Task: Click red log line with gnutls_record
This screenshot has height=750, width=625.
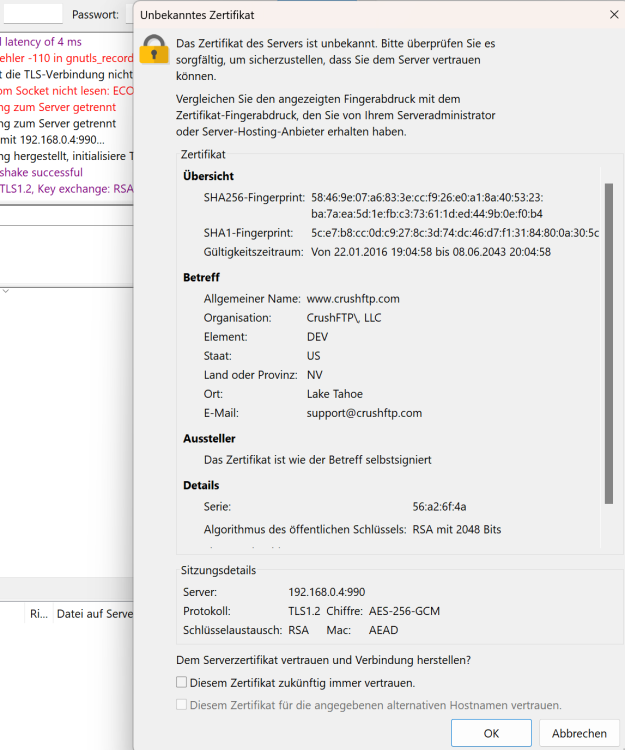Action: coord(66,58)
